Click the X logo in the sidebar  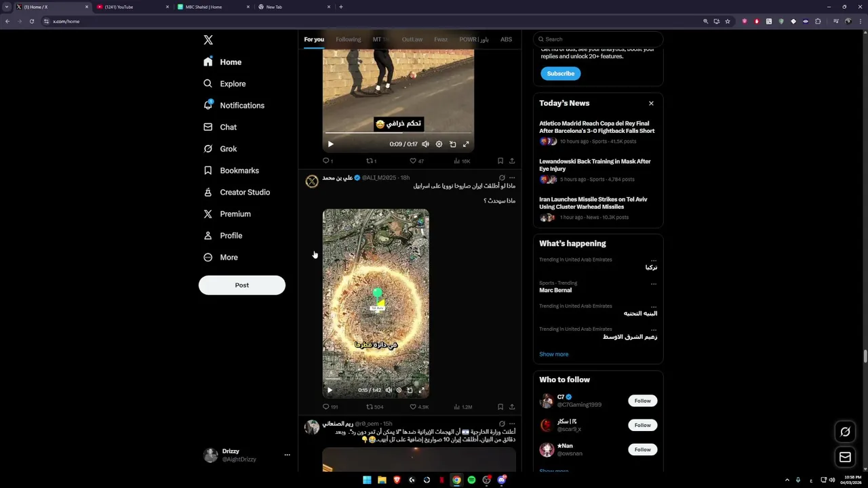coord(208,40)
